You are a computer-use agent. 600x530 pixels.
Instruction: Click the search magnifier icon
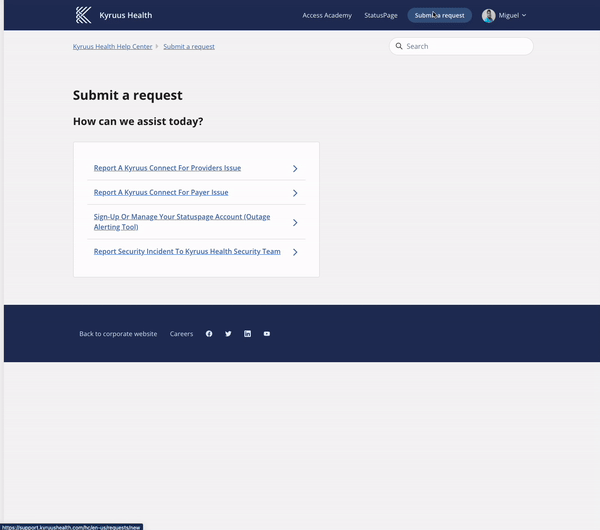coord(399,46)
